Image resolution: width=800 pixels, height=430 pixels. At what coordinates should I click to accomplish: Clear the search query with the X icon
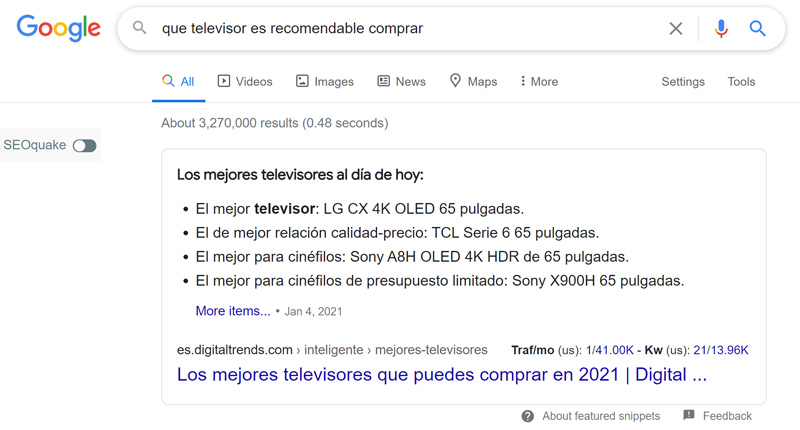pyautogui.click(x=676, y=29)
